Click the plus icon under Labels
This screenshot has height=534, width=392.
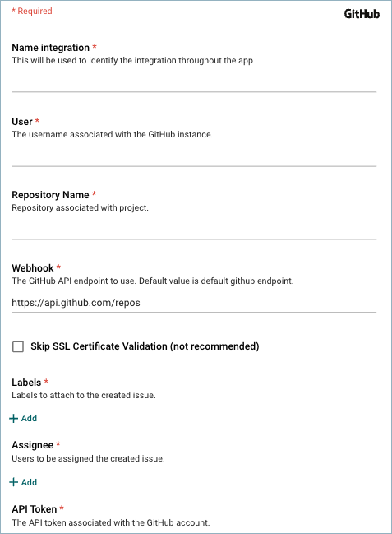pos(14,418)
